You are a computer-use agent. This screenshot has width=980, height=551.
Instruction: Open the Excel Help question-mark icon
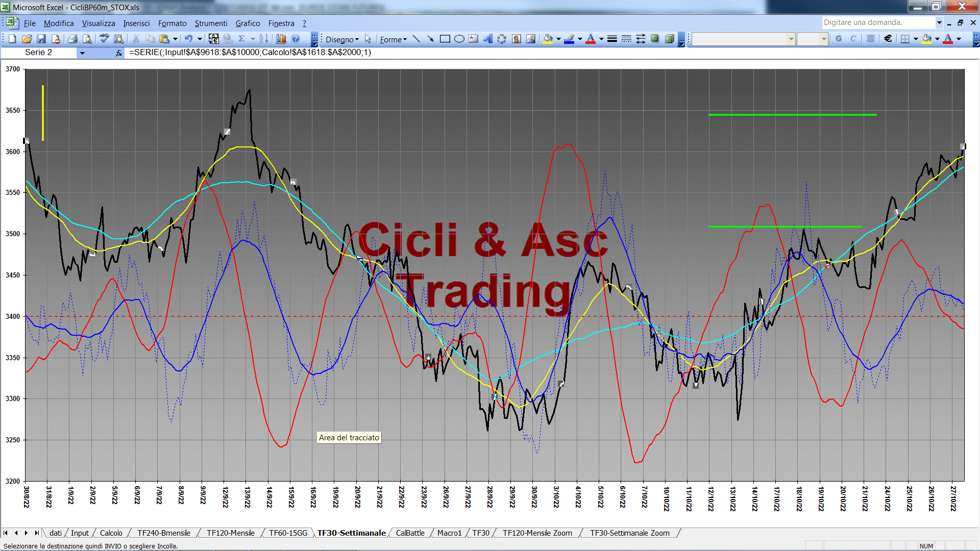coord(296,39)
